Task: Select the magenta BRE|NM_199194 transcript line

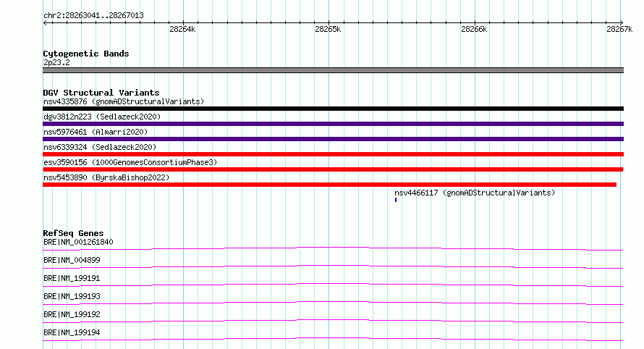Action: 333,339
